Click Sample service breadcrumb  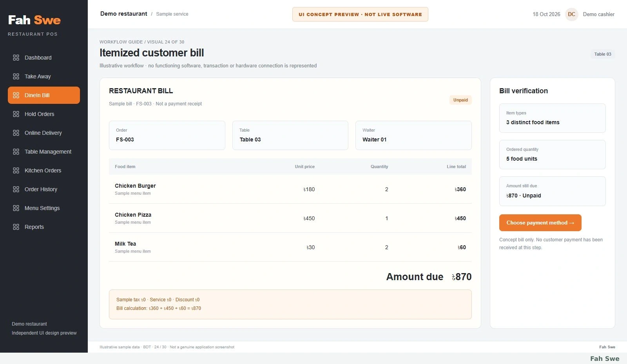(172, 14)
